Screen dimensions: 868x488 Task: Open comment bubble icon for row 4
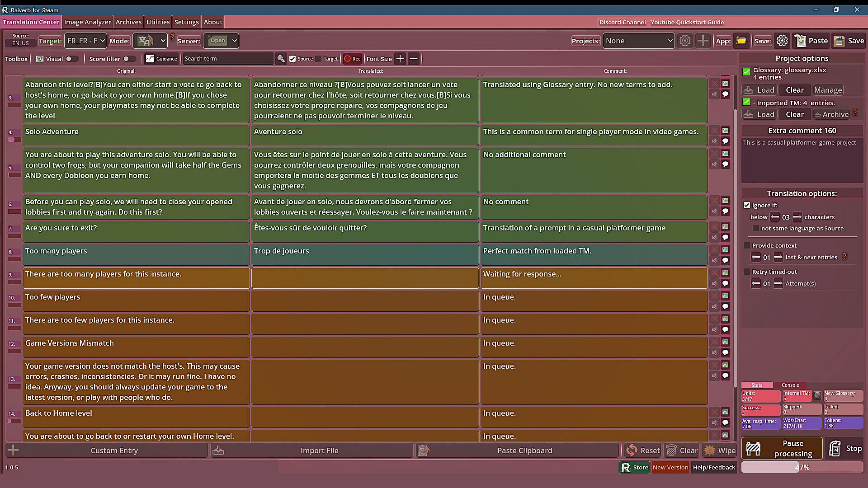(x=725, y=141)
